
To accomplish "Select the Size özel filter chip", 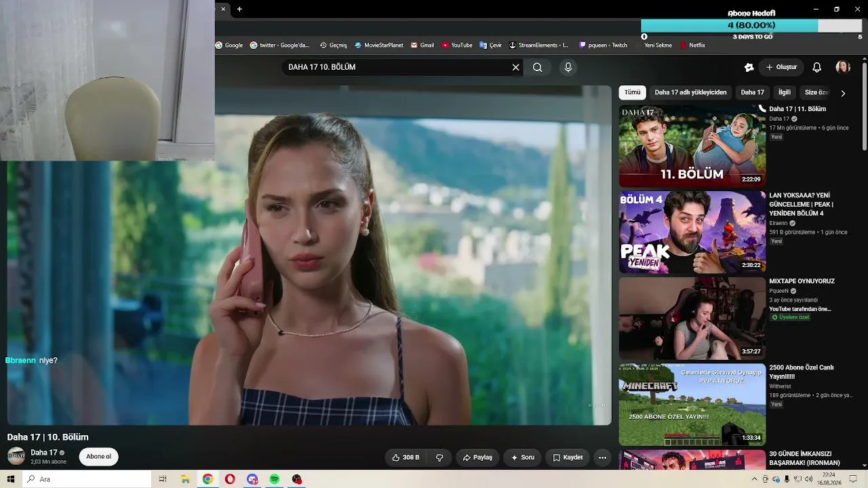I will 816,92.
